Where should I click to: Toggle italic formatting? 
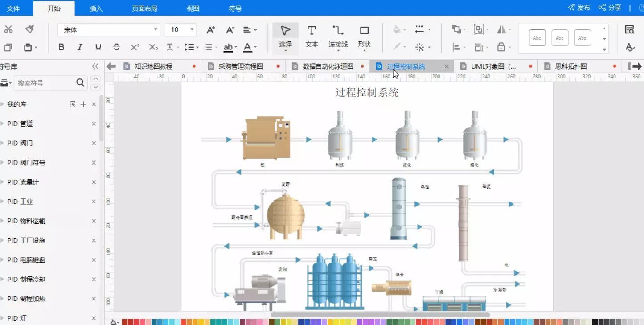click(x=80, y=47)
